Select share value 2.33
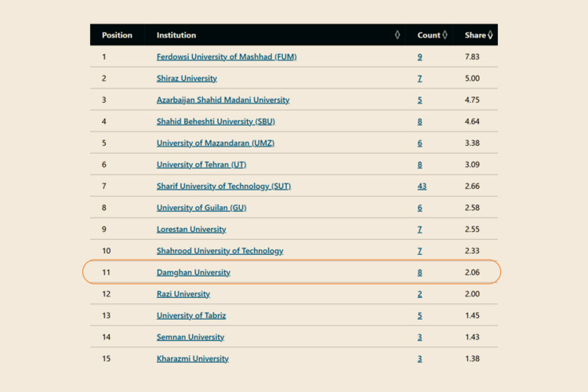 coord(472,251)
